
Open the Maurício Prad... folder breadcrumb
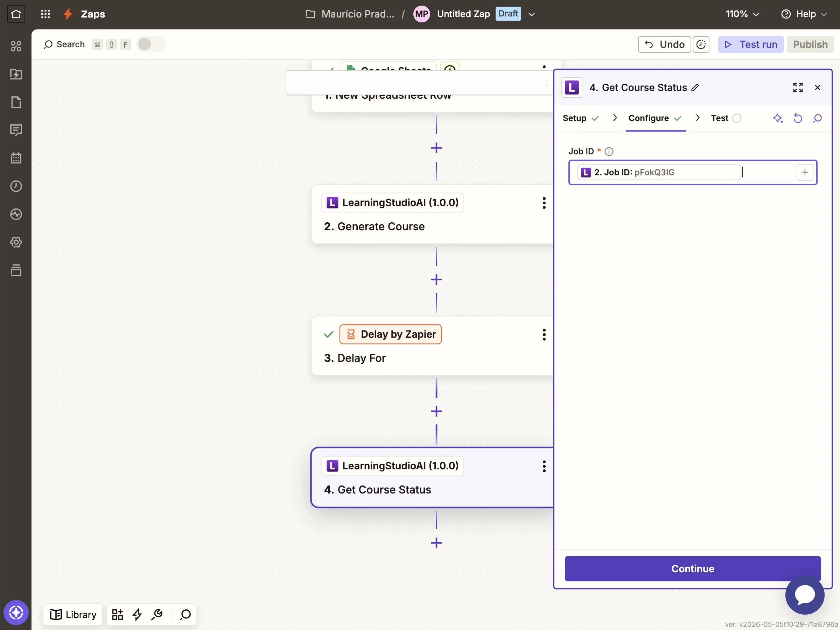tap(350, 14)
